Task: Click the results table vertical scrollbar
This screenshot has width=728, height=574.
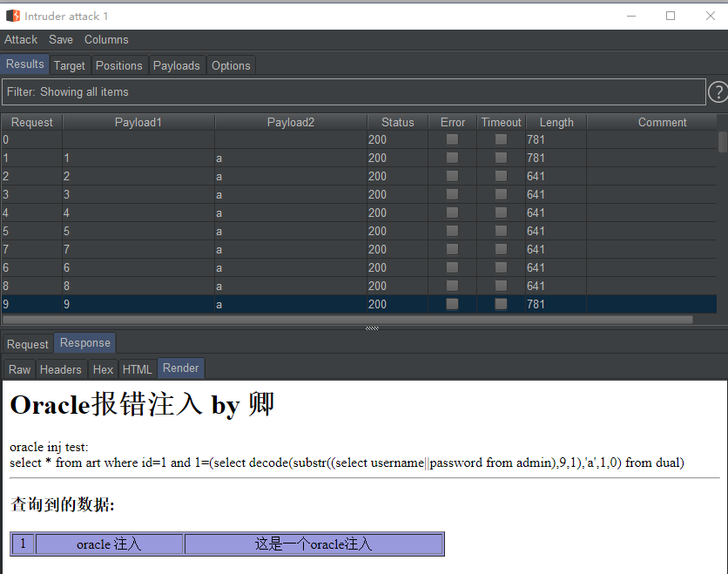Action: 723,142
